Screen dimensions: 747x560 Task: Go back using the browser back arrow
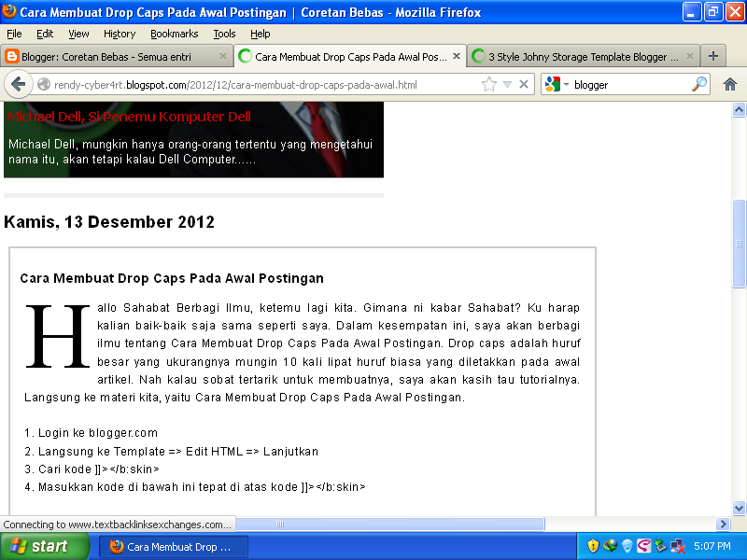(18, 85)
